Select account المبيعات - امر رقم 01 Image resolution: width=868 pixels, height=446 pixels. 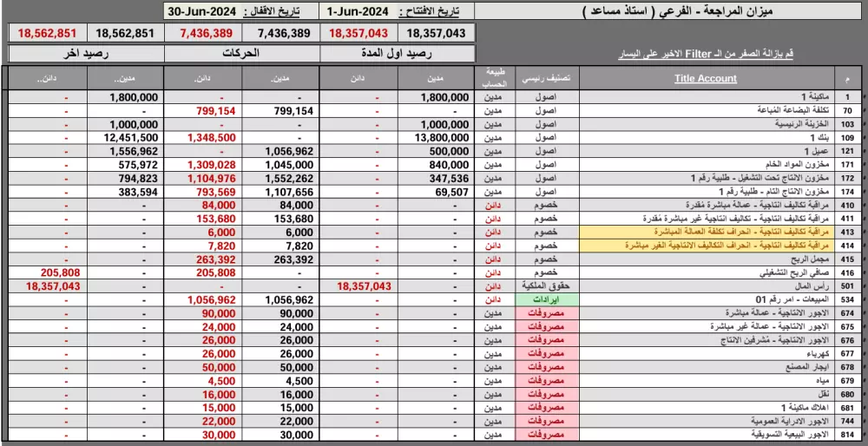(x=705, y=299)
